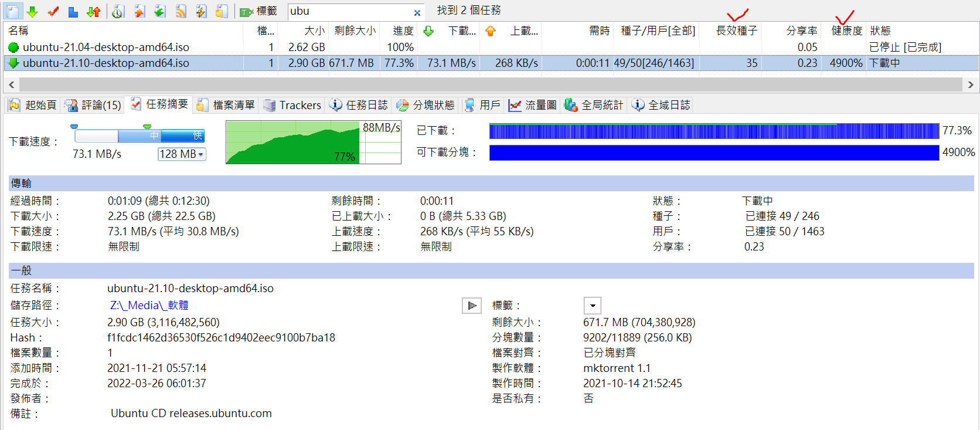Image resolution: width=980 pixels, height=430 pixels.
Task: Click the 可下載分塊 availability bar
Action: tap(714, 153)
